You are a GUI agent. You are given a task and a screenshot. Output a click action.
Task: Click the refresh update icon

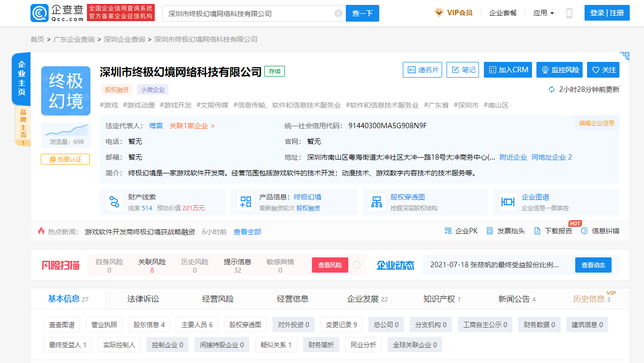tap(552, 89)
